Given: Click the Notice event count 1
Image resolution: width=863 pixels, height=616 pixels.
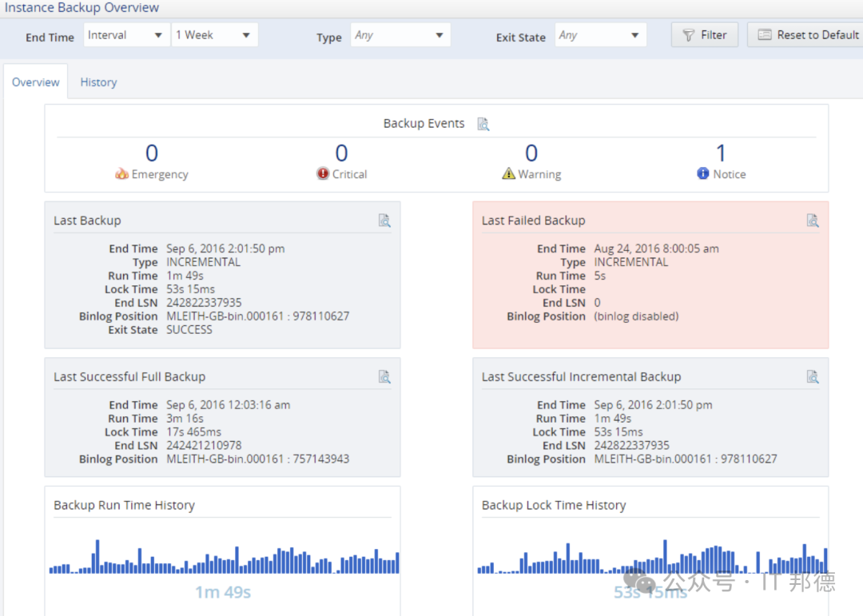Looking at the screenshot, I should pos(721,153).
